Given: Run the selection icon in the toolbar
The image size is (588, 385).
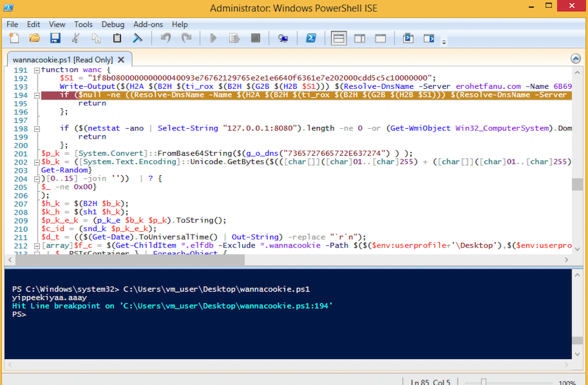Looking at the screenshot, I should point(235,38).
